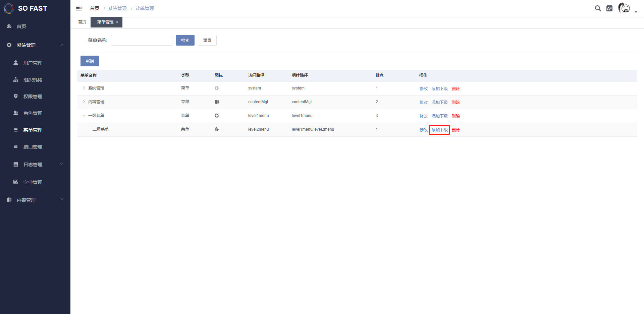Click the SO FAST logo

point(26,8)
